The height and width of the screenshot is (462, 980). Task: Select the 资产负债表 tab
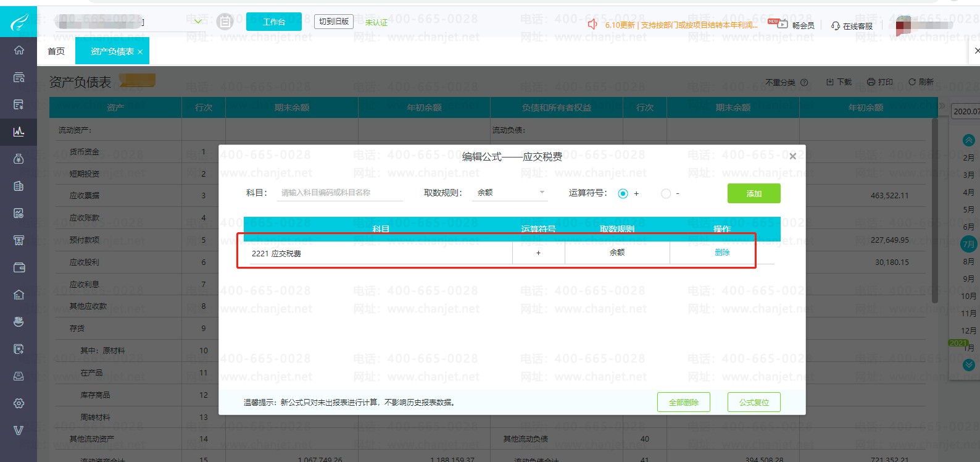[x=112, y=51]
